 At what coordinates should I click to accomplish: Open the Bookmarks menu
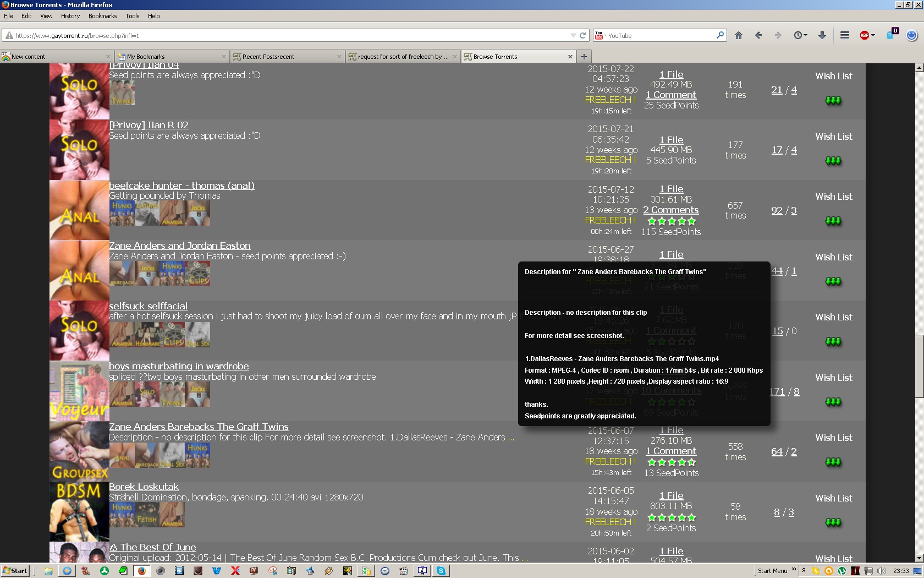(x=102, y=16)
